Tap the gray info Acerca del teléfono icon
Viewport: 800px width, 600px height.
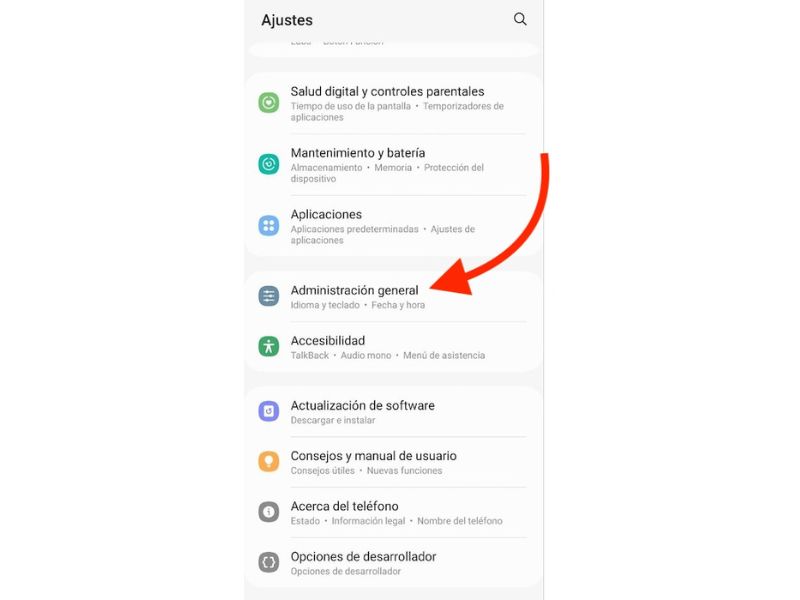click(268, 512)
